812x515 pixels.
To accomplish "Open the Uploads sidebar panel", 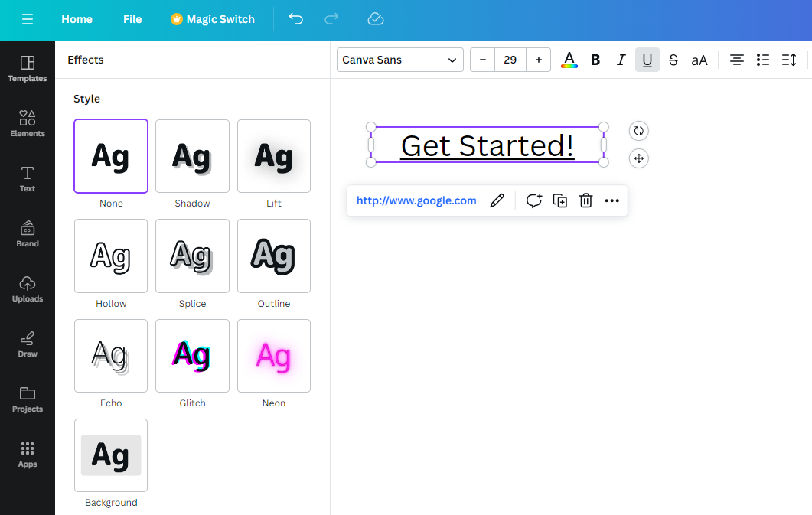I will tap(28, 289).
